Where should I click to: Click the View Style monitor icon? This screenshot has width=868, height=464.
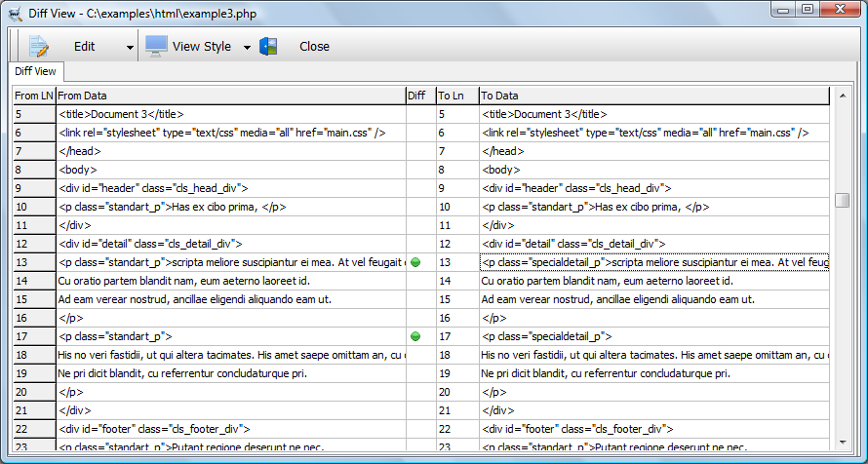pos(156,46)
